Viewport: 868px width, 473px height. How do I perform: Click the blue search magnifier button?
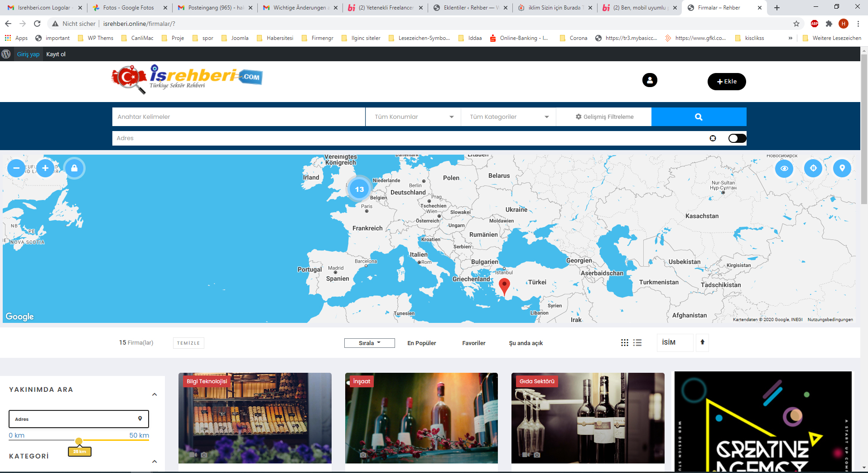(699, 117)
